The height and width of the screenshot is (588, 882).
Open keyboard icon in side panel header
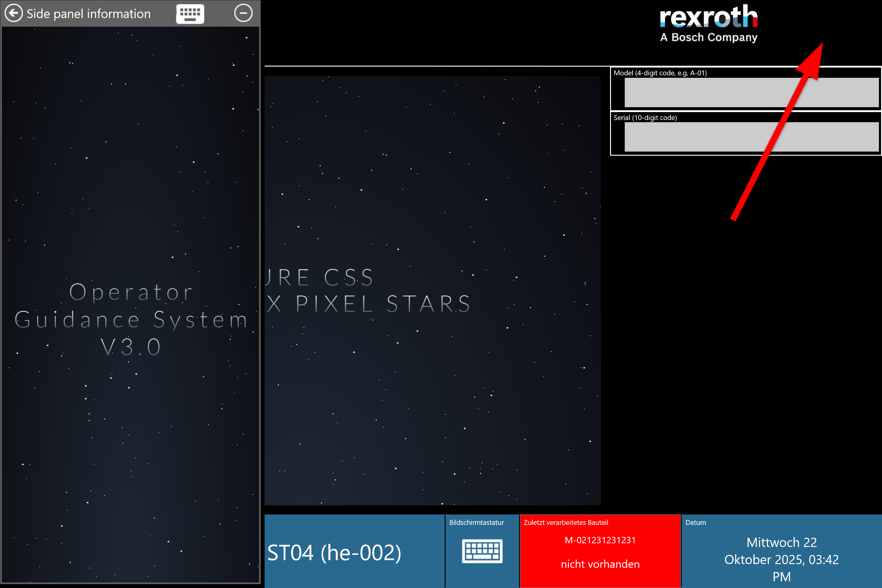[x=190, y=14]
